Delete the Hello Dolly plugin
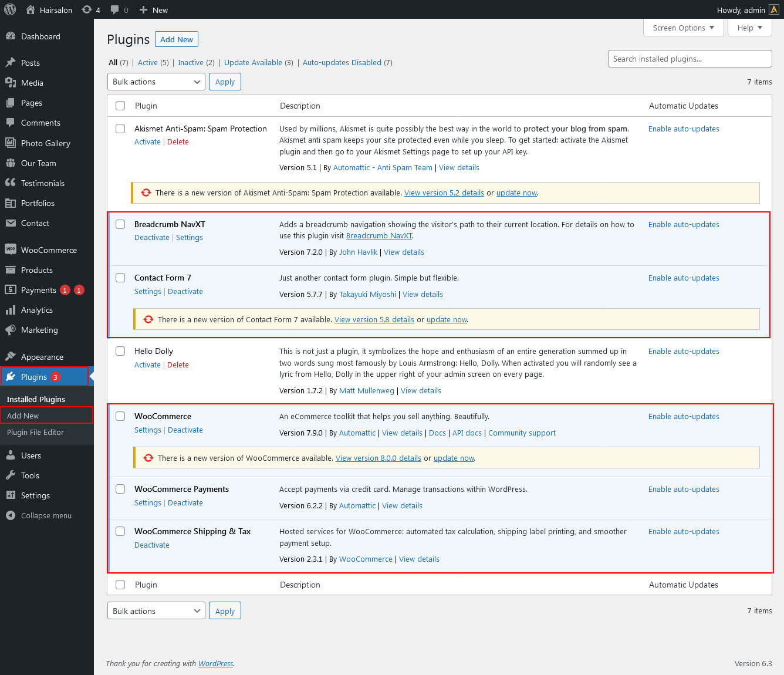Image resolution: width=784 pixels, height=675 pixels. coord(178,365)
